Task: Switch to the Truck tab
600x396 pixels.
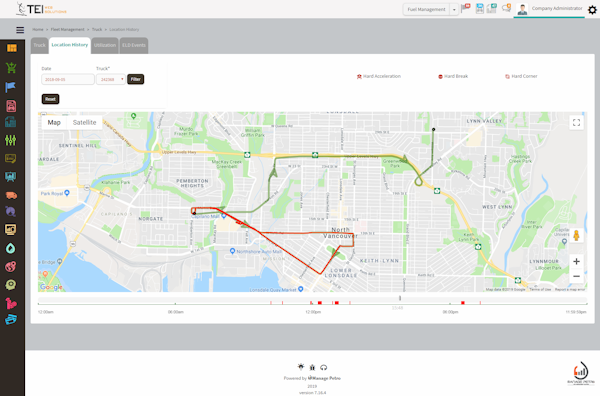Action: 39,45
